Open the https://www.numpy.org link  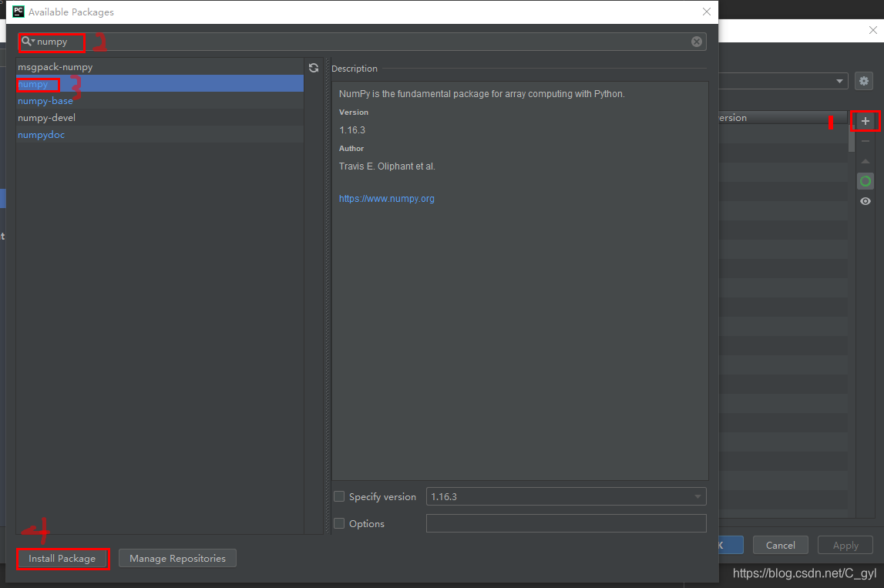387,199
